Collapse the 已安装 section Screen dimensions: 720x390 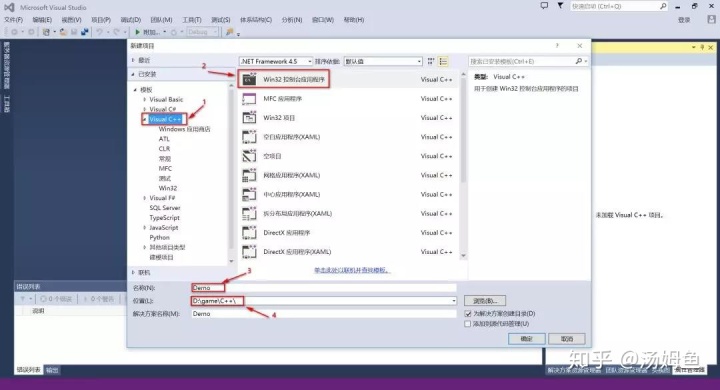[x=134, y=74]
